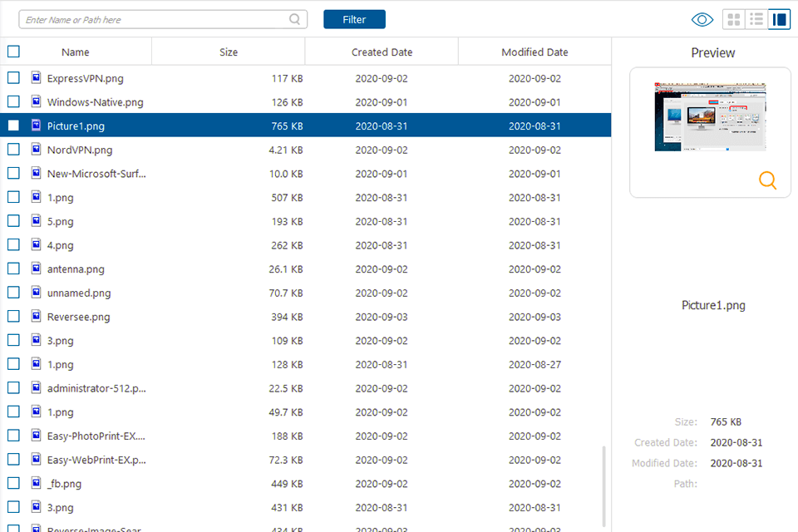Select the preview pane view mode

[779, 19]
